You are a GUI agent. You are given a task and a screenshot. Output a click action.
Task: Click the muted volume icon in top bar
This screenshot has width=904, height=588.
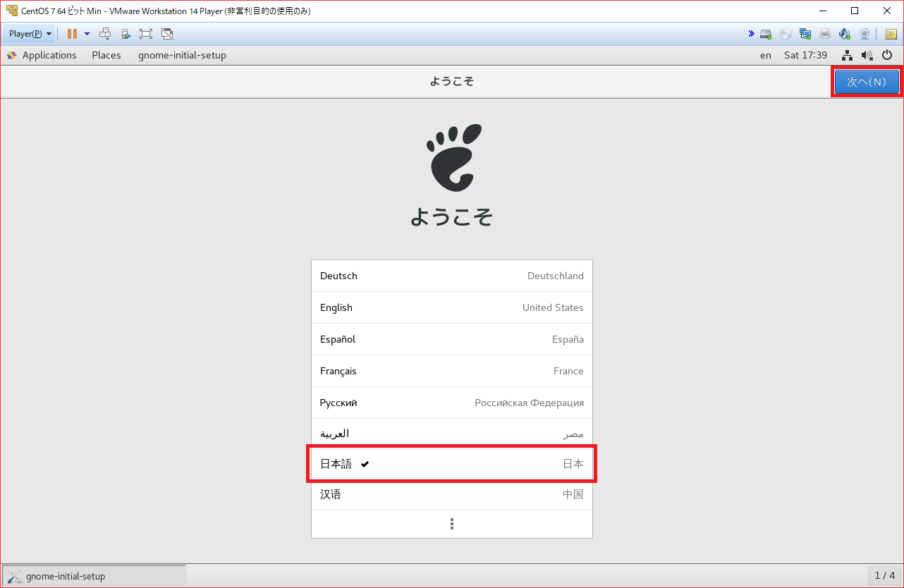pos(867,55)
